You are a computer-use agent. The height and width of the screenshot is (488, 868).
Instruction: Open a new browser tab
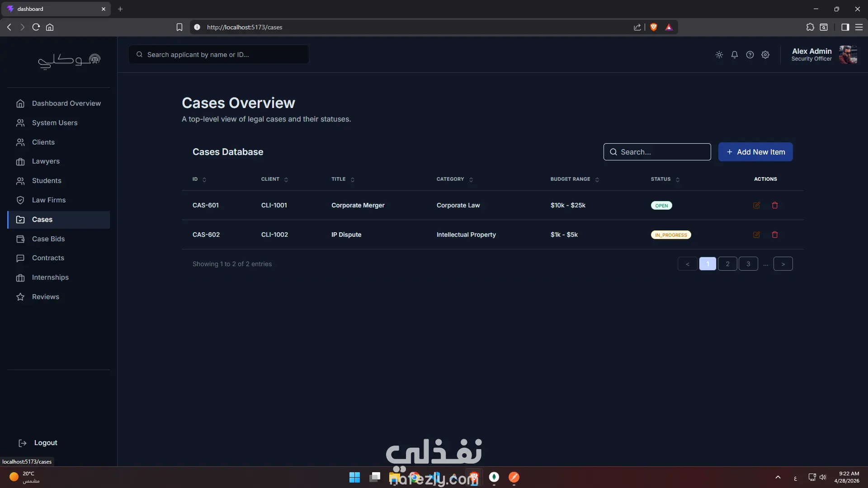point(120,9)
